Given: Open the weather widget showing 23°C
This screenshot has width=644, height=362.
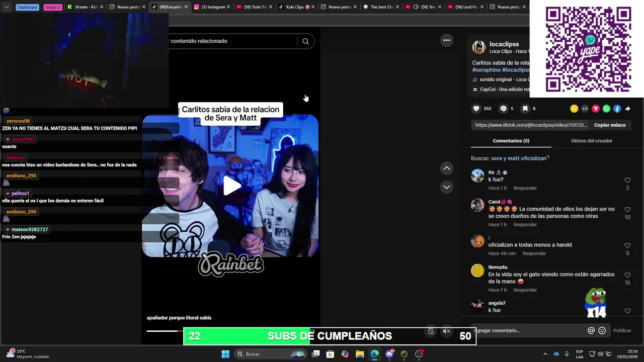Looking at the screenshot, I should (x=27, y=354).
